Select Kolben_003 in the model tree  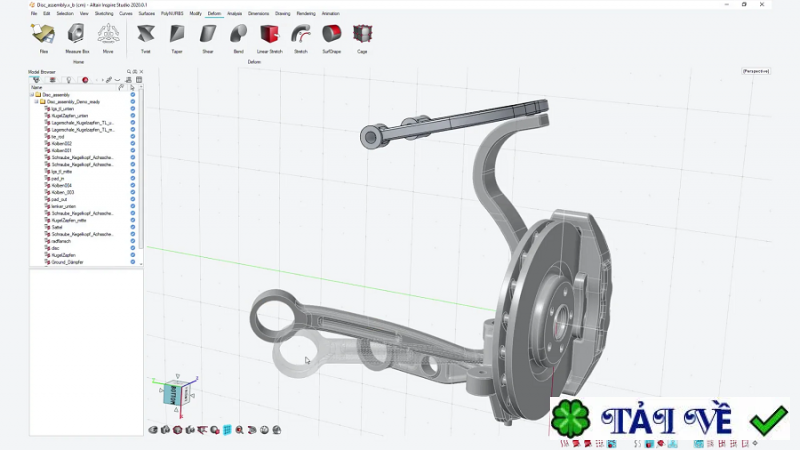coord(63,192)
